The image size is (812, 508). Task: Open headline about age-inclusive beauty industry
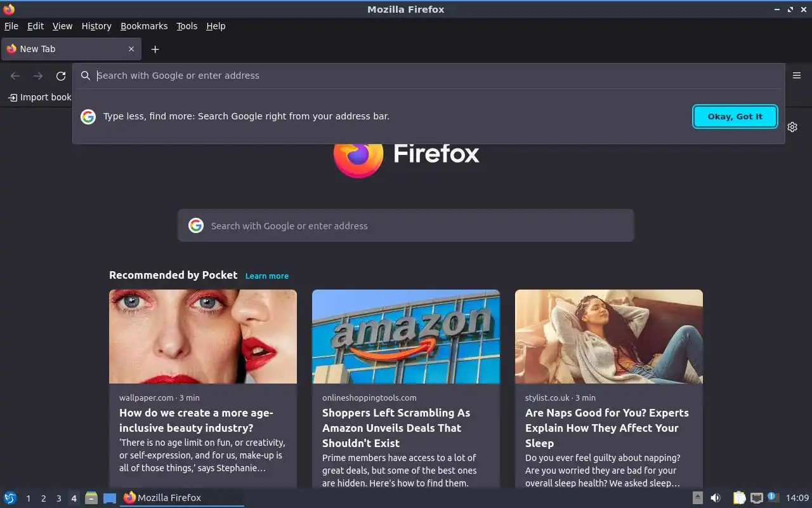[197, 420]
